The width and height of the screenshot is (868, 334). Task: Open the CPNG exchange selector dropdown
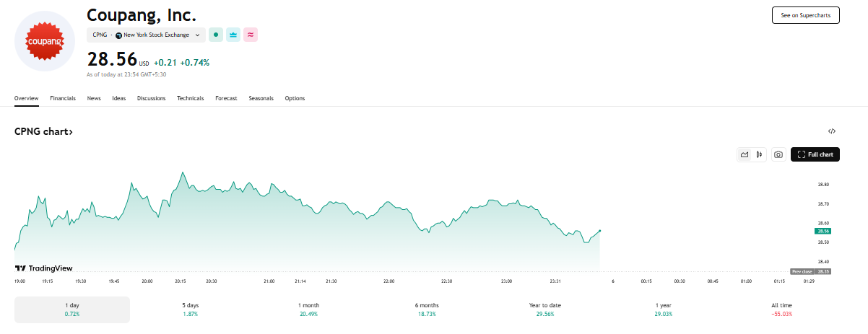[147, 35]
